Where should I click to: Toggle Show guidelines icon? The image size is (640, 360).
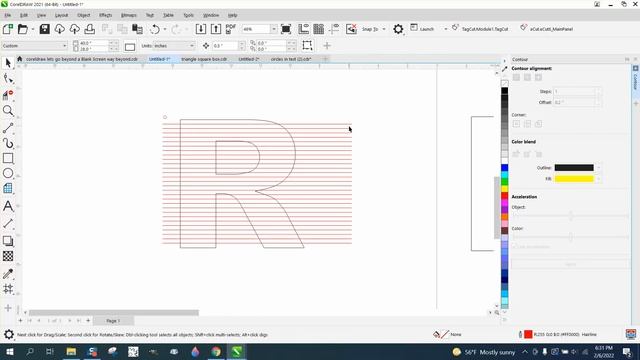point(334,29)
